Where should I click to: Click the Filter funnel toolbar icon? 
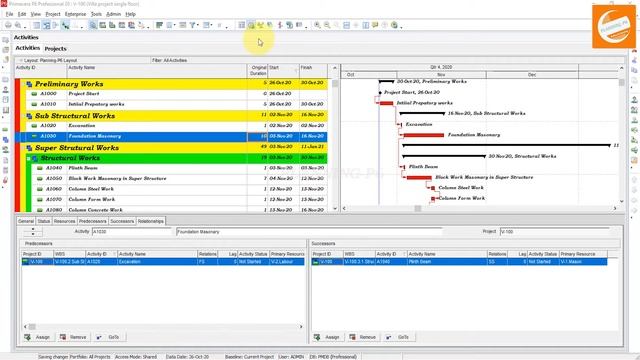pyautogui.click(x=192, y=25)
